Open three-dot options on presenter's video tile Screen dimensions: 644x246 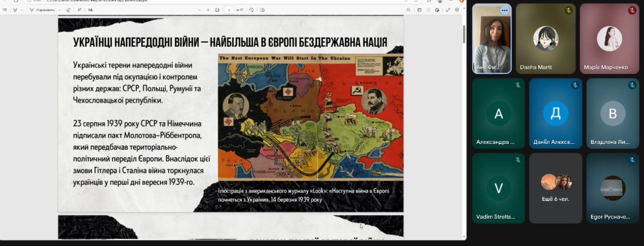pos(504,11)
